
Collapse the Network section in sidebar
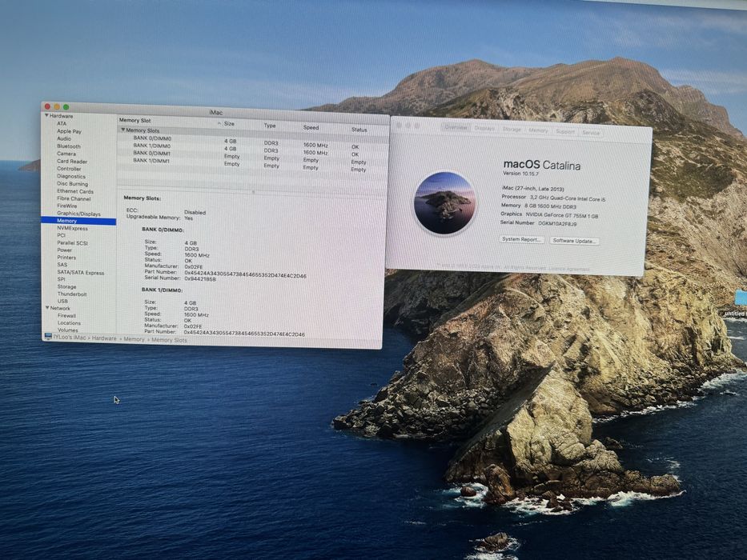(x=47, y=308)
